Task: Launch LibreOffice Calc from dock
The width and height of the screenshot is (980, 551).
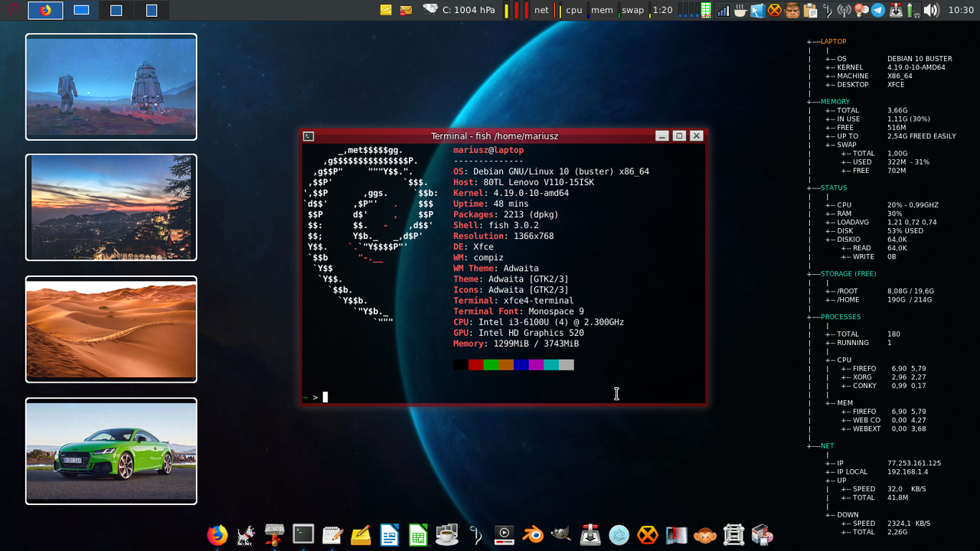Action: tap(418, 534)
